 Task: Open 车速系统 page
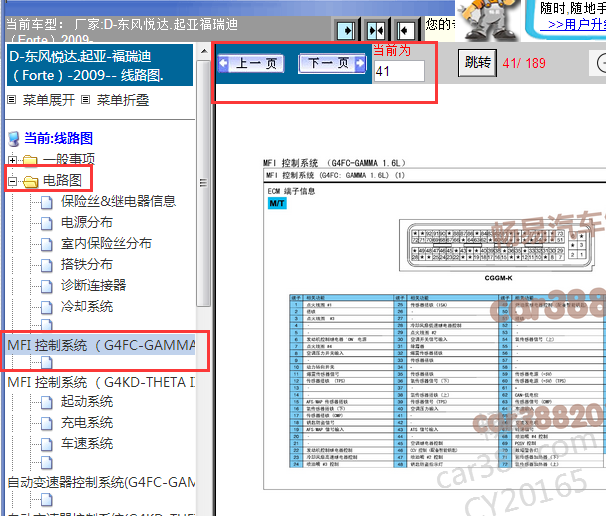point(87,443)
